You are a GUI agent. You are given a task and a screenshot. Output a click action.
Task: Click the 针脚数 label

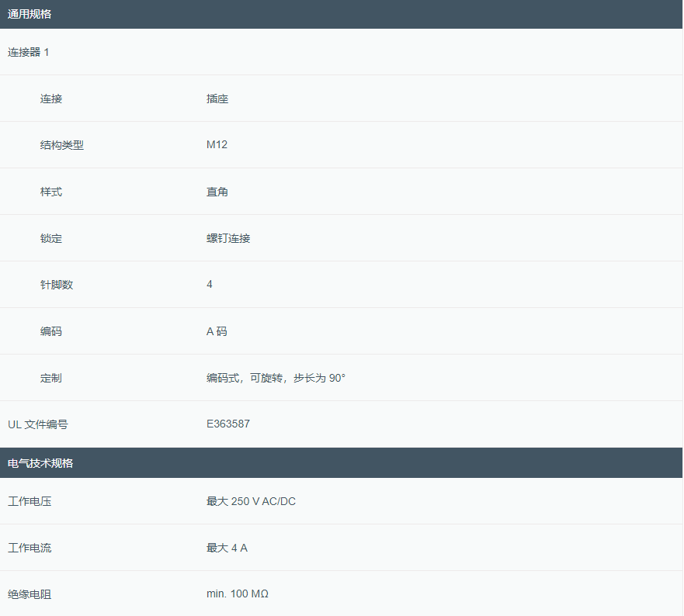tap(57, 285)
